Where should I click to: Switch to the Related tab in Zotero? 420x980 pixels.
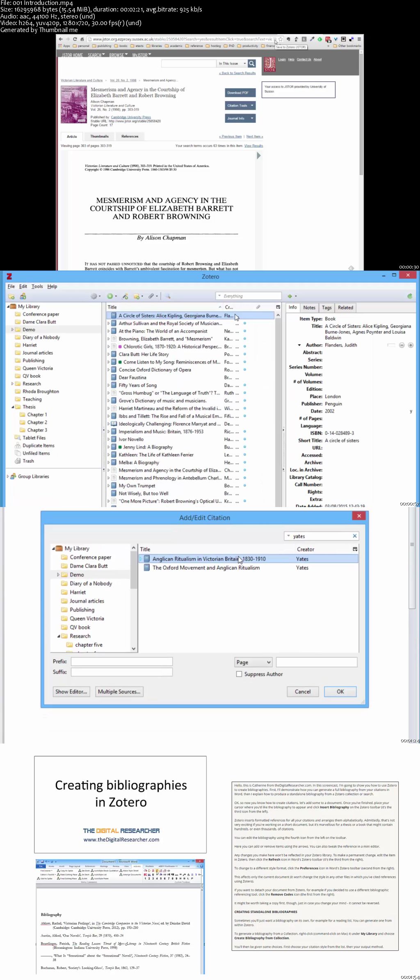tap(345, 308)
